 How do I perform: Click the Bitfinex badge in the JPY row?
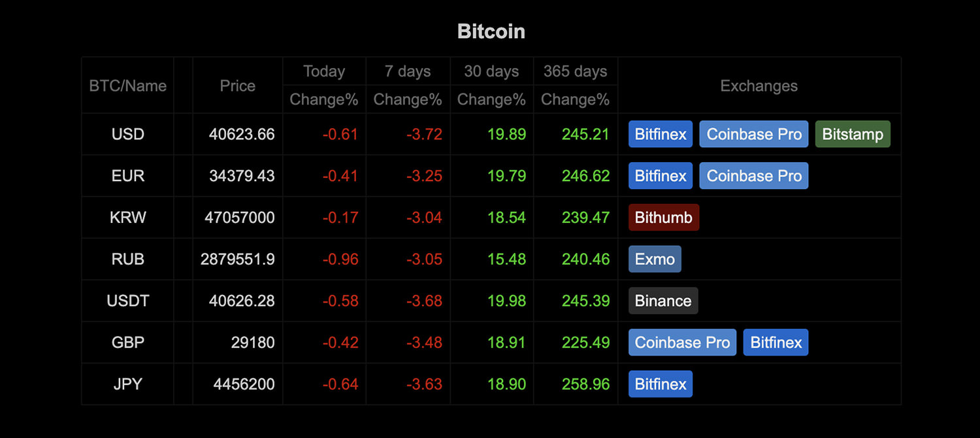[x=661, y=384]
